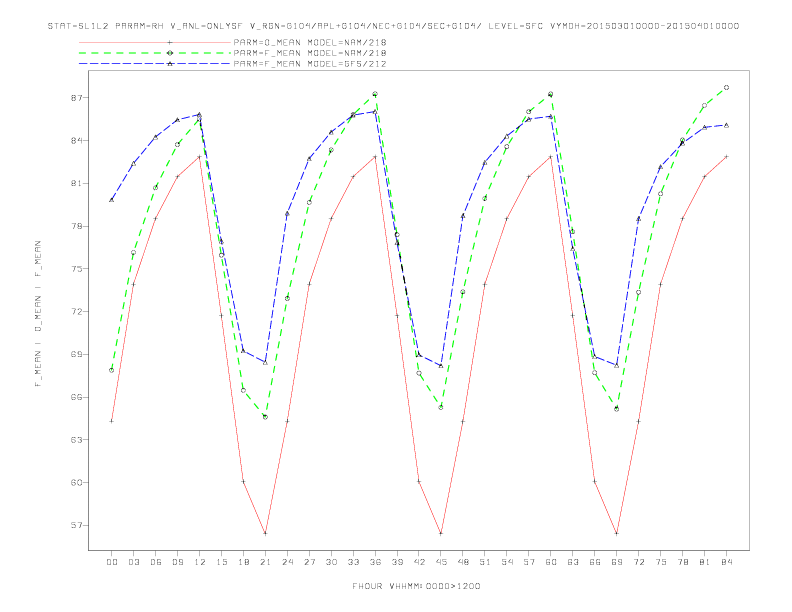
Task: Click the x-axis forecast hour label 42
Action: point(419,562)
